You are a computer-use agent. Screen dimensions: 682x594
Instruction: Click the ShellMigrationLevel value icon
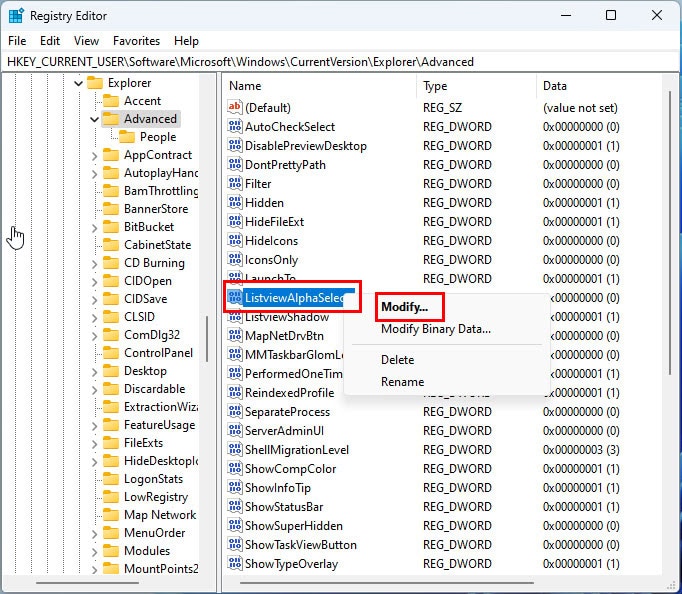pyautogui.click(x=235, y=450)
